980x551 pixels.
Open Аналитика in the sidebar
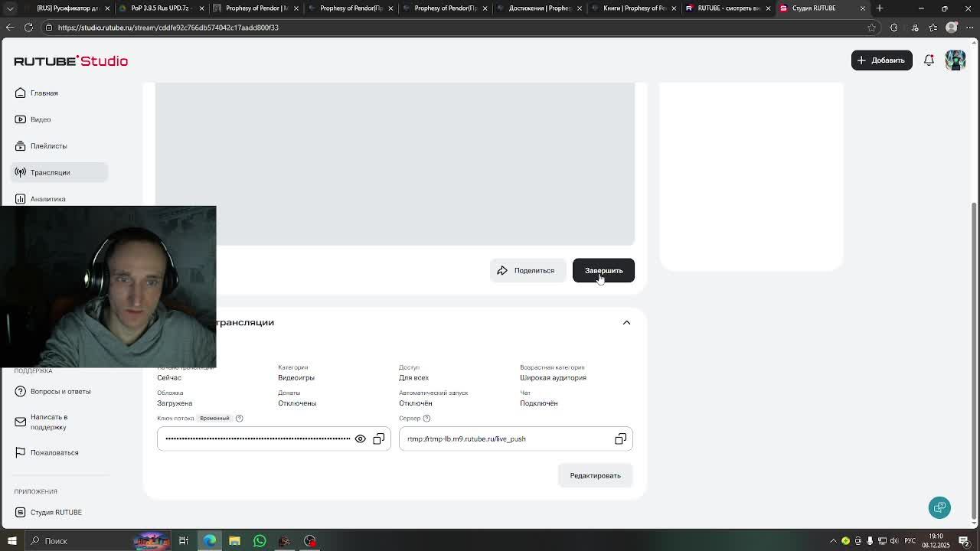click(x=60, y=198)
